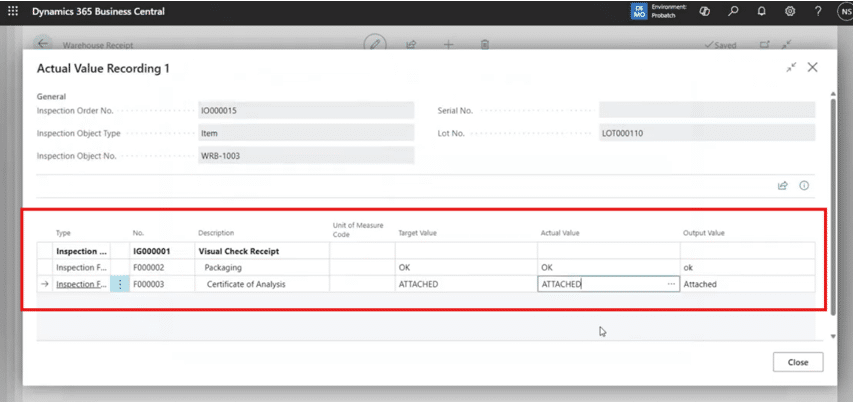
Task: Open Copilot from the top bar
Action: (x=704, y=11)
